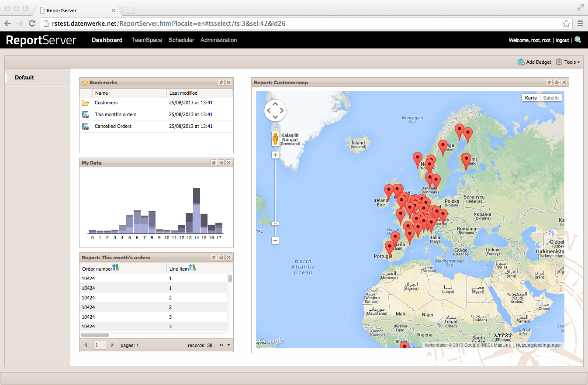This screenshot has height=385, width=588.
Task: Open the Scheduler menu
Action: tap(181, 40)
